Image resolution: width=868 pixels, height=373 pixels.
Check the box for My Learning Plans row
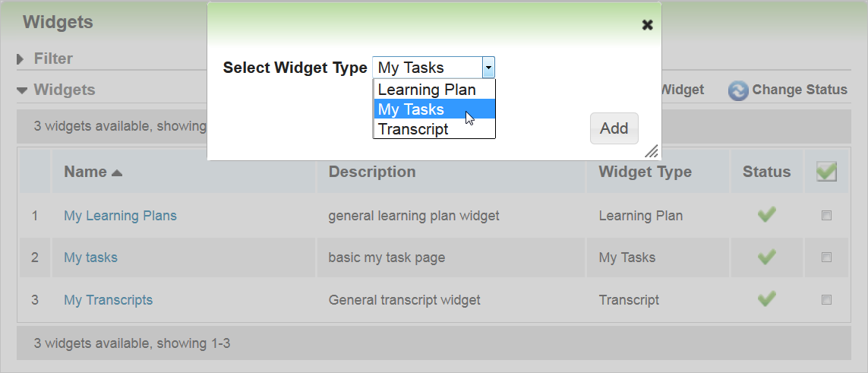(x=826, y=216)
